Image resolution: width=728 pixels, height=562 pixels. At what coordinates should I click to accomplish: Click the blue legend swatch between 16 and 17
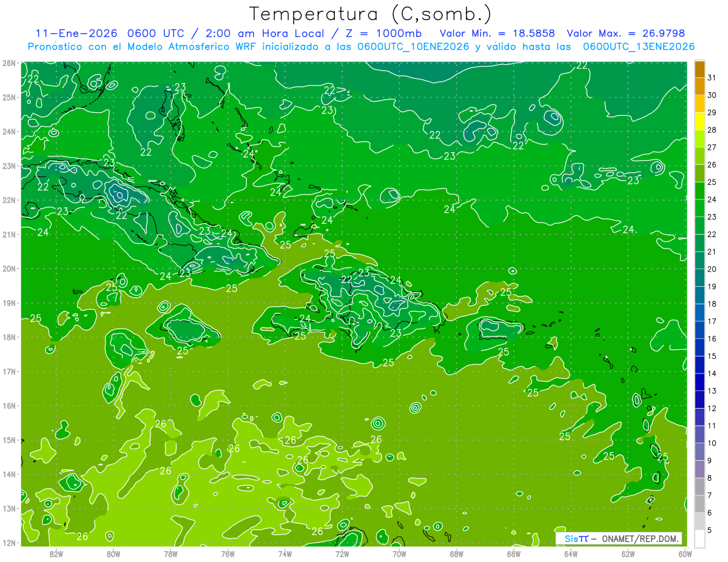click(699, 330)
